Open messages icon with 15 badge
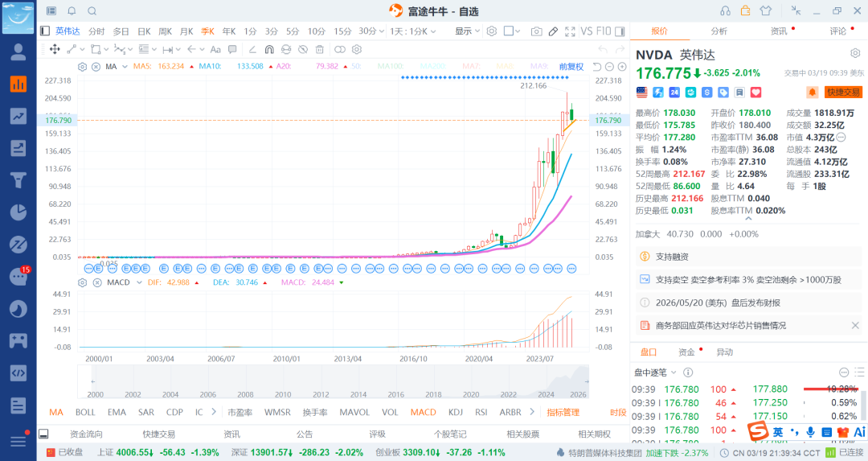This screenshot has height=461, width=868. [18, 276]
